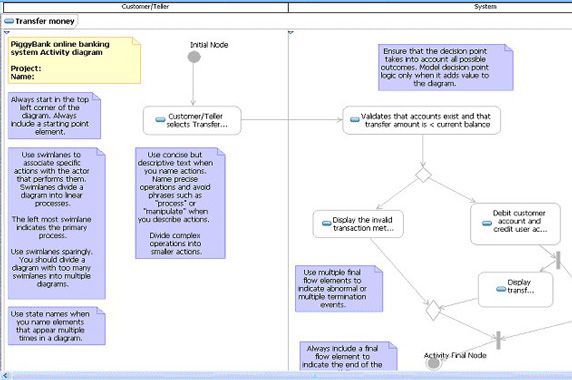Select the Transfer money activity label
The height and width of the screenshot is (380, 572).
[x=45, y=22]
